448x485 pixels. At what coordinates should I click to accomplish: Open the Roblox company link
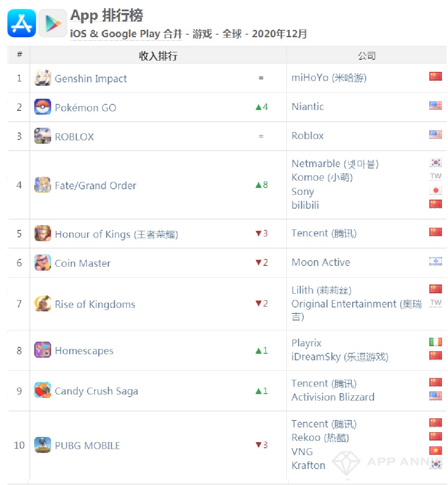pos(308,136)
